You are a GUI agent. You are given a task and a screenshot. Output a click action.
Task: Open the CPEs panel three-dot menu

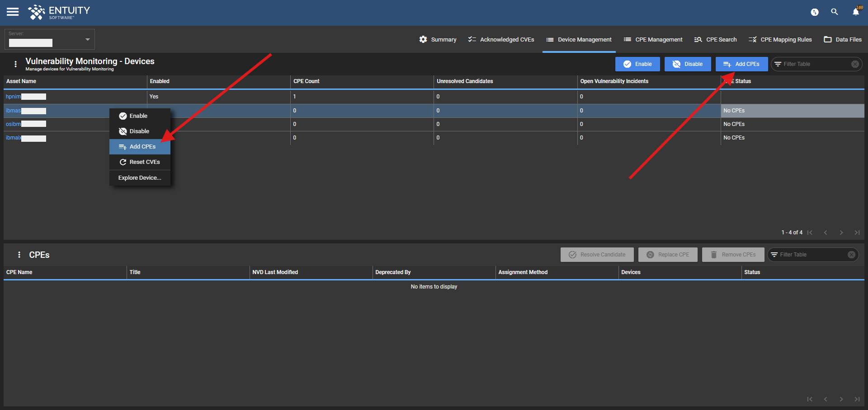pyautogui.click(x=19, y=255)
